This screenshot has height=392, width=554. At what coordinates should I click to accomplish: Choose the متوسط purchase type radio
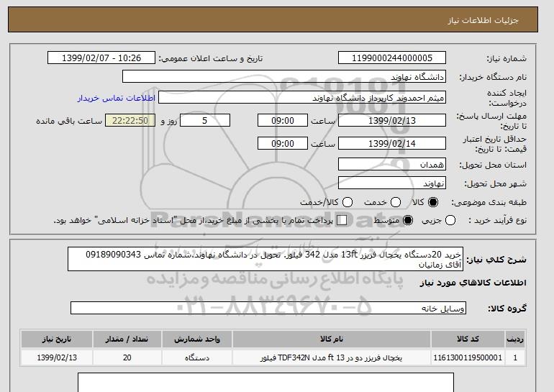tap(408, 220)
